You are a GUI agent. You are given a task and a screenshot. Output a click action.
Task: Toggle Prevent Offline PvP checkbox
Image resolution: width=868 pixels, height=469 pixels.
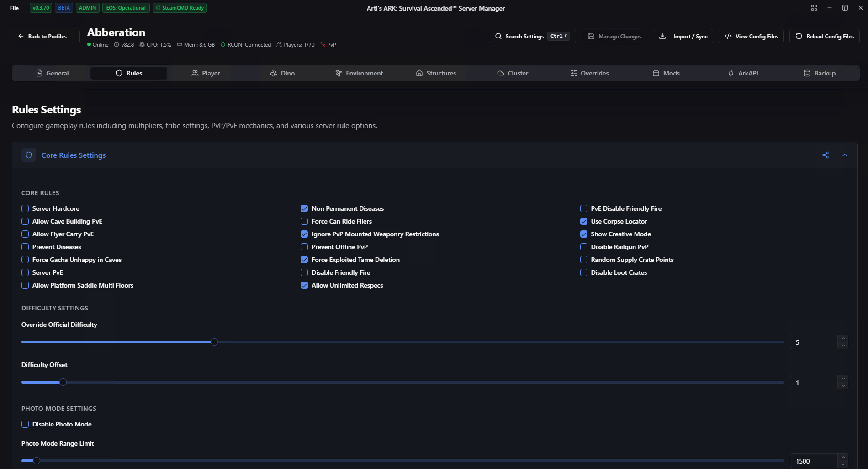pos(304,247)
